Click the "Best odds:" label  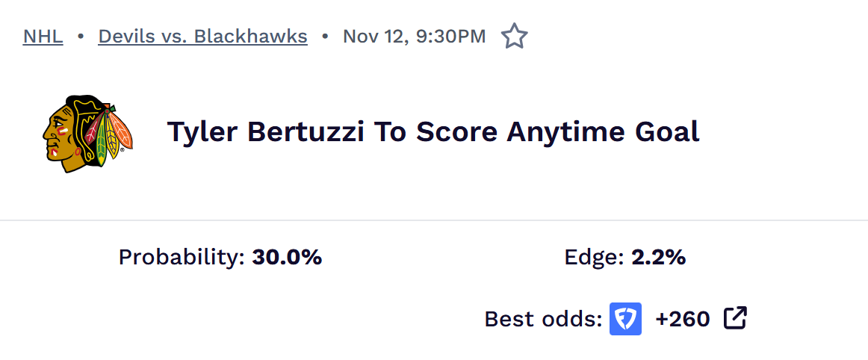pos(543,319)
